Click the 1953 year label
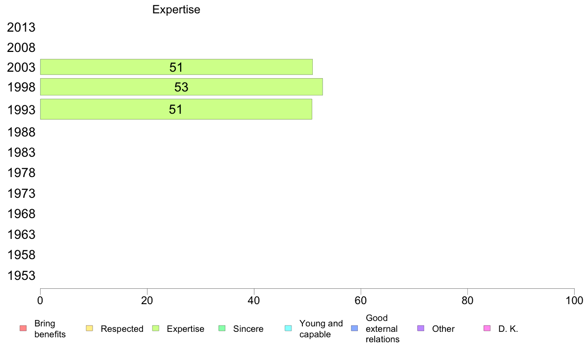The image size is (588, 364). click(x=21, y=275)
